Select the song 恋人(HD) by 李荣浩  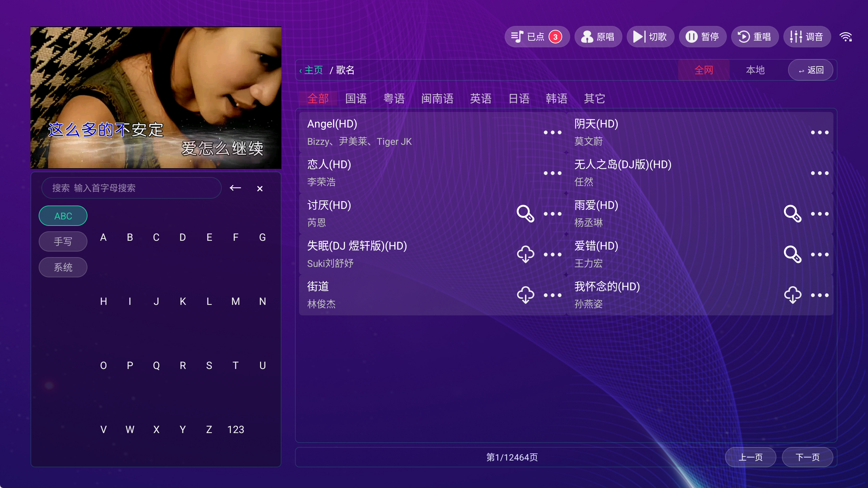[433, 173]
